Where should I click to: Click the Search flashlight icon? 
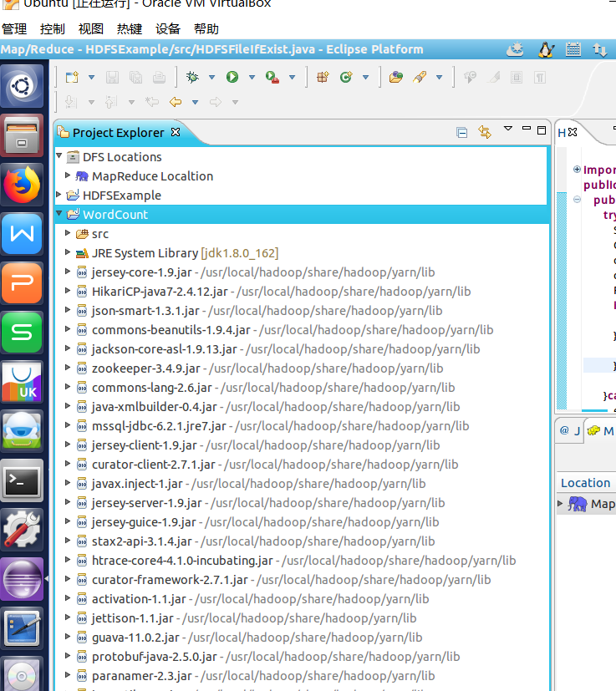click(x=420, y=78)
